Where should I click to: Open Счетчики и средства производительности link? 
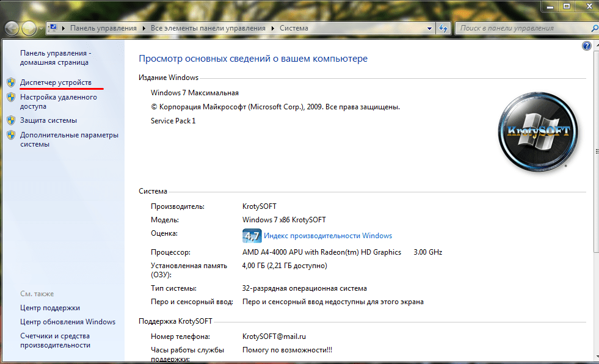pyautogui.click(x=56, y=340)
